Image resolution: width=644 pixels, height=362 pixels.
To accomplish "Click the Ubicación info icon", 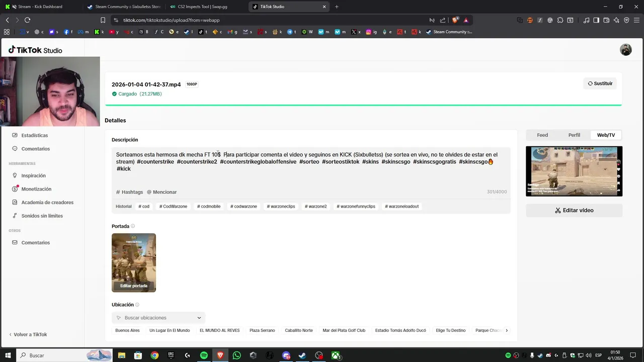I will pos(137,305).
